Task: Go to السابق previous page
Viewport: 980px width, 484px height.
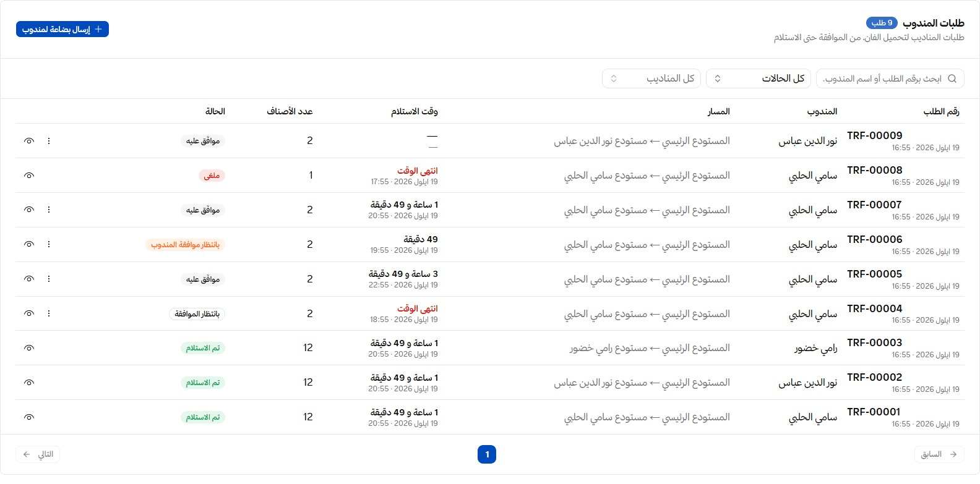Action: 939,454
